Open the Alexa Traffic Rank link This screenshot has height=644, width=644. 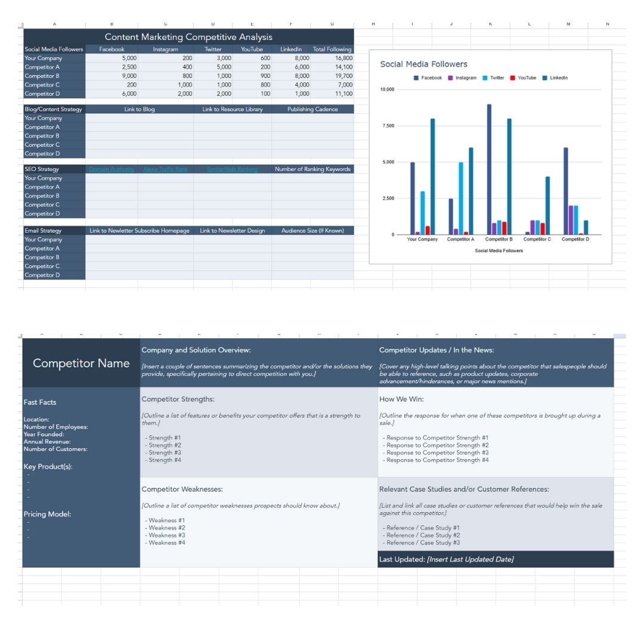(165, 169)
